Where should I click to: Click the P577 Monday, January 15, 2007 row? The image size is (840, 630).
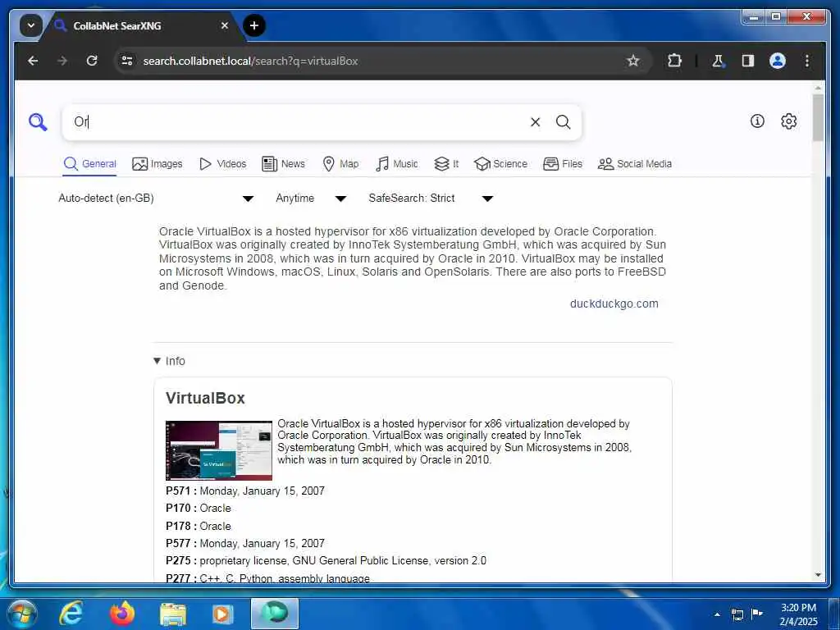click(245, 543)
